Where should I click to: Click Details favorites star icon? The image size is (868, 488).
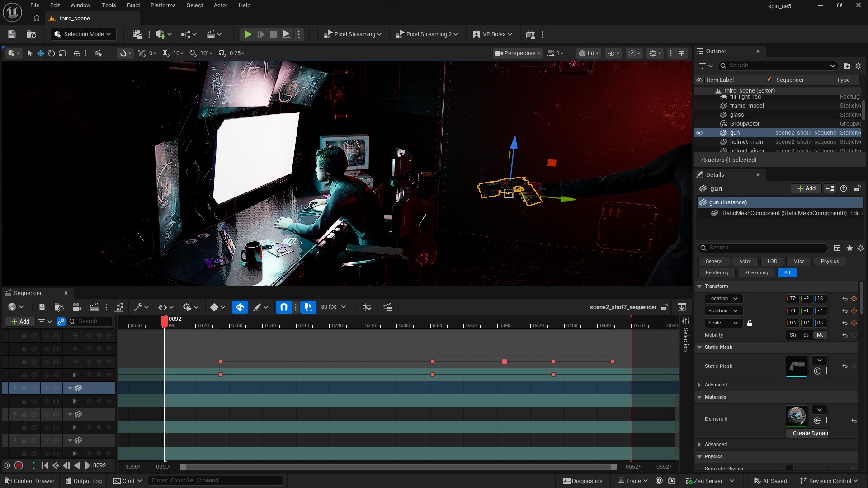pos(849,248)
